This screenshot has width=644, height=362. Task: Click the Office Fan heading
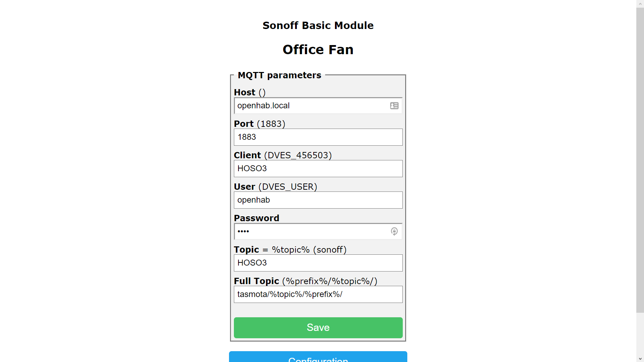point(318,50)
